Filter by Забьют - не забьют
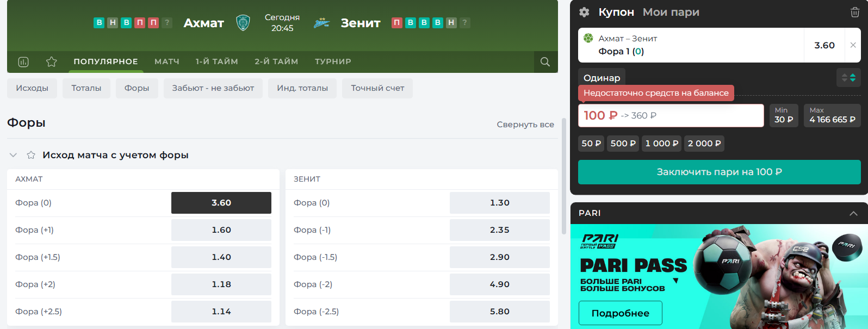Screen dimensions: 868x329 pos(213,88)
